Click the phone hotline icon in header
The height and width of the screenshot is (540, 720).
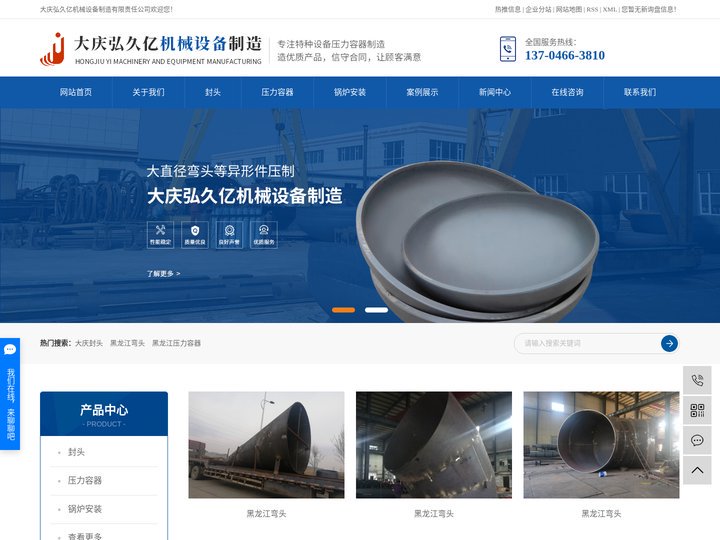click(x=507, y=49)
